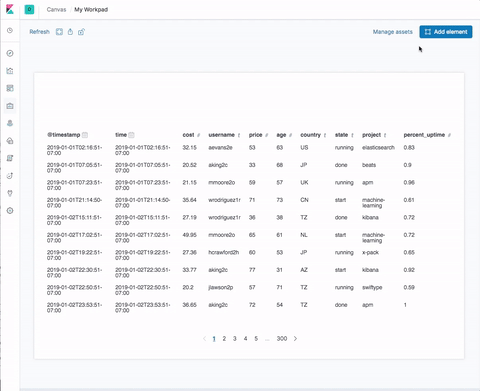This screenshot has height=391, width=480.
Task: Open the recently viewed clock icon
Action: (x=10, y=30)
